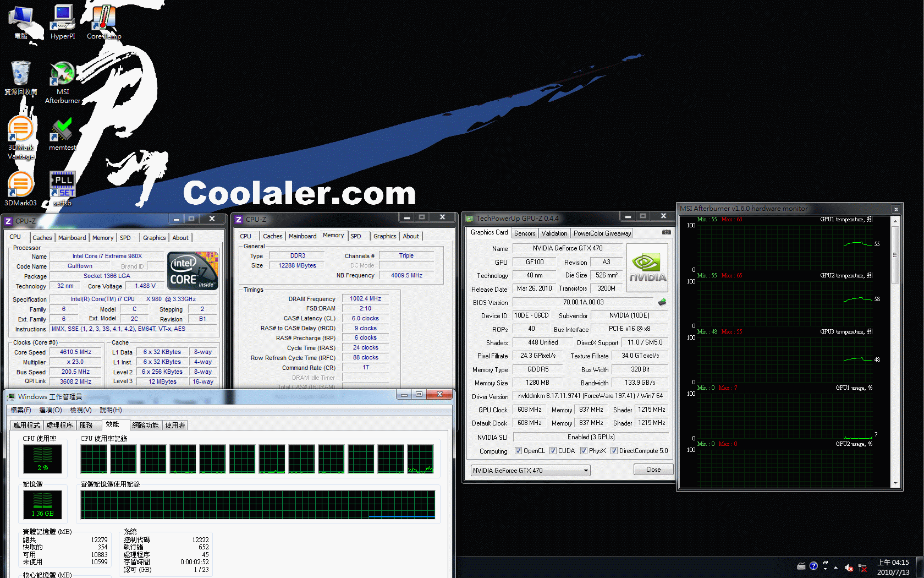Switch to Sensors tab in GPU-Z
Image resolution: width=924 pixels, height=578 pixels.
point(525,233)
